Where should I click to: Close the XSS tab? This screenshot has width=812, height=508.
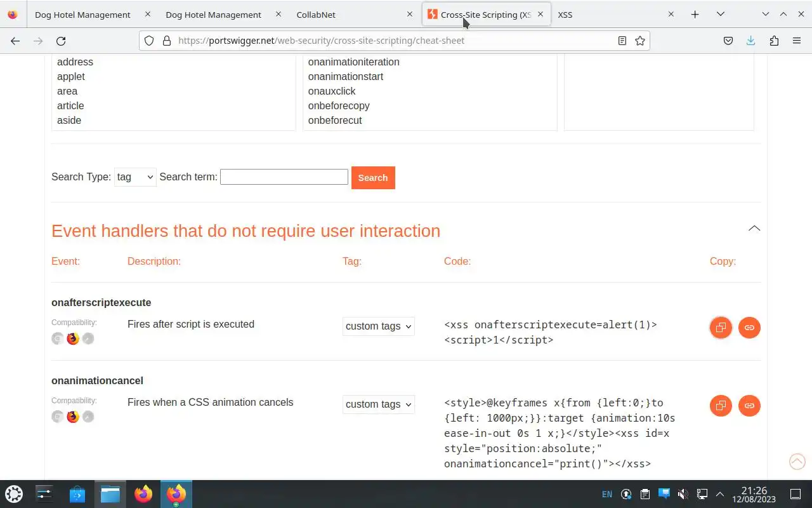(x=671, y=14)
